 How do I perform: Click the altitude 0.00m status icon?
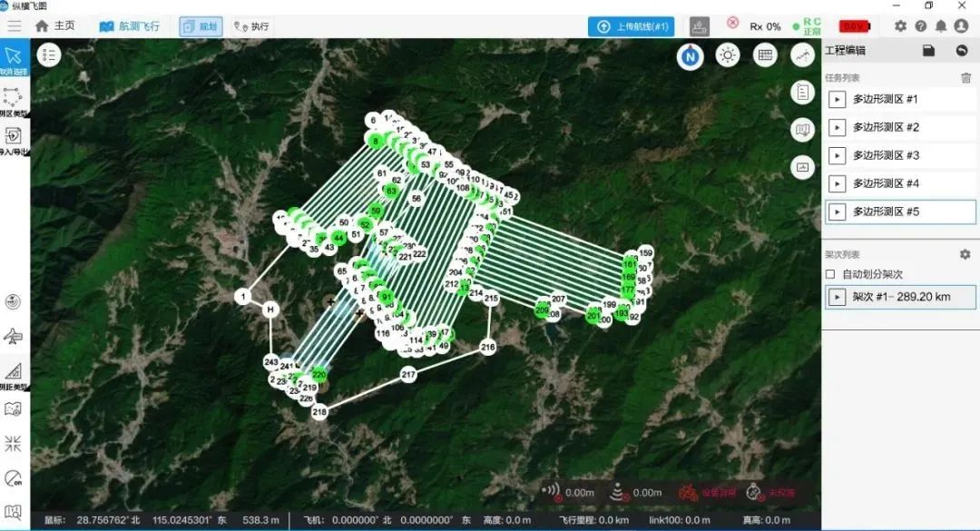click(x=618, y=492)
